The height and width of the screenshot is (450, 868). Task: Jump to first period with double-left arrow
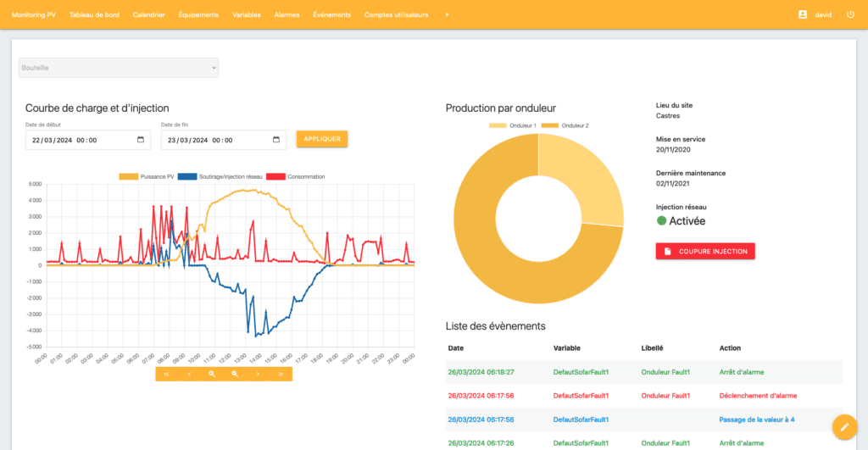pos(166,374)
